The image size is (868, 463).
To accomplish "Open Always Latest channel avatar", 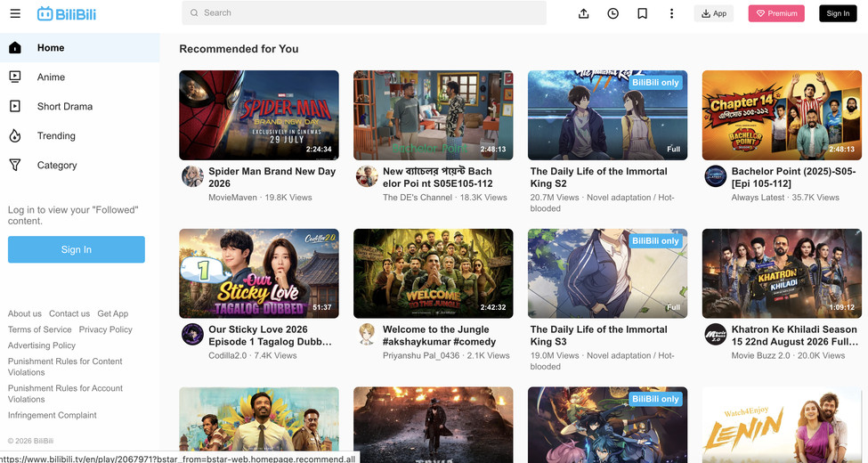I will [x=715, y=176].
